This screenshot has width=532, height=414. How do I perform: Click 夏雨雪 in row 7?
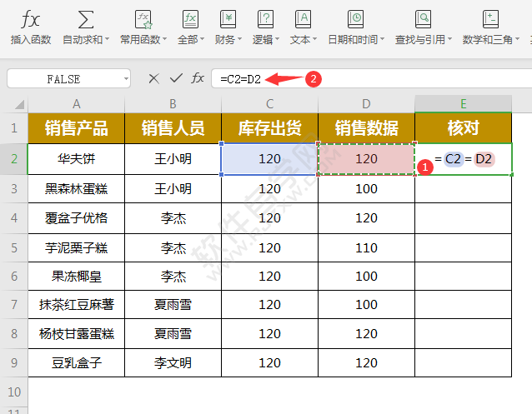[x=173, y=305]
